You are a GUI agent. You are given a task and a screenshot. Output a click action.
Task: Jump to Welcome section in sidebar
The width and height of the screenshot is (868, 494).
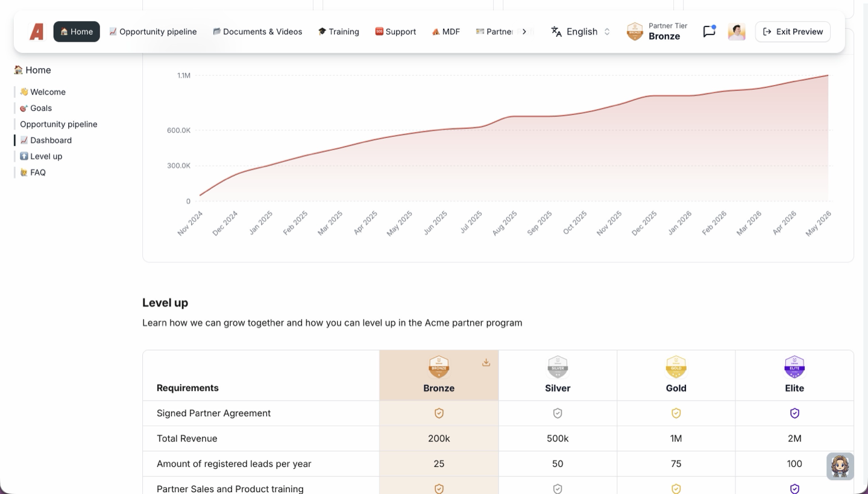43,92
